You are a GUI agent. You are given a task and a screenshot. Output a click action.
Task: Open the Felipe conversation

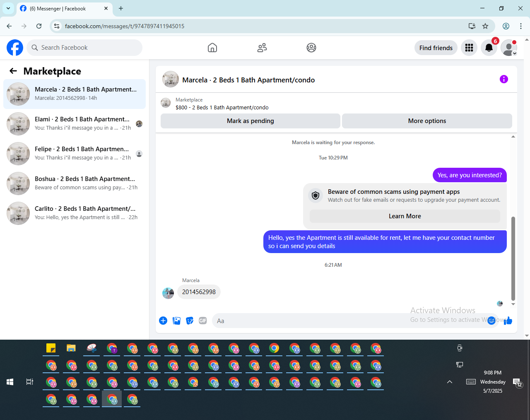75,154
